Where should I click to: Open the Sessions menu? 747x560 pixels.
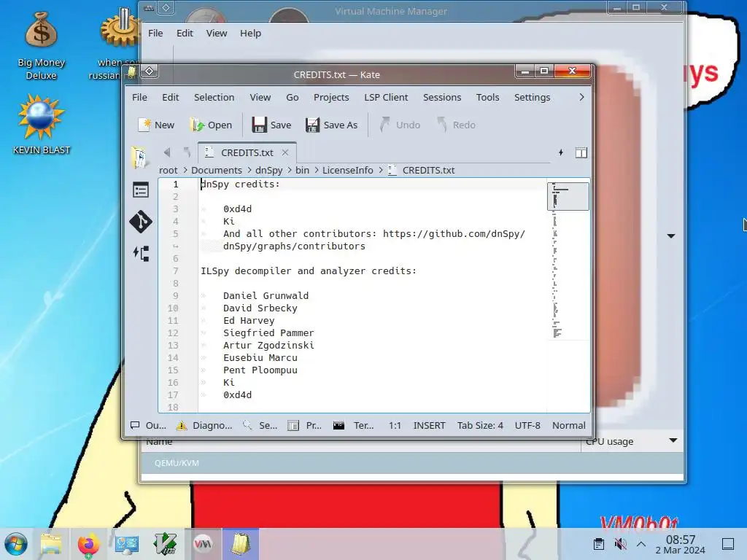[x=442, y=97]
